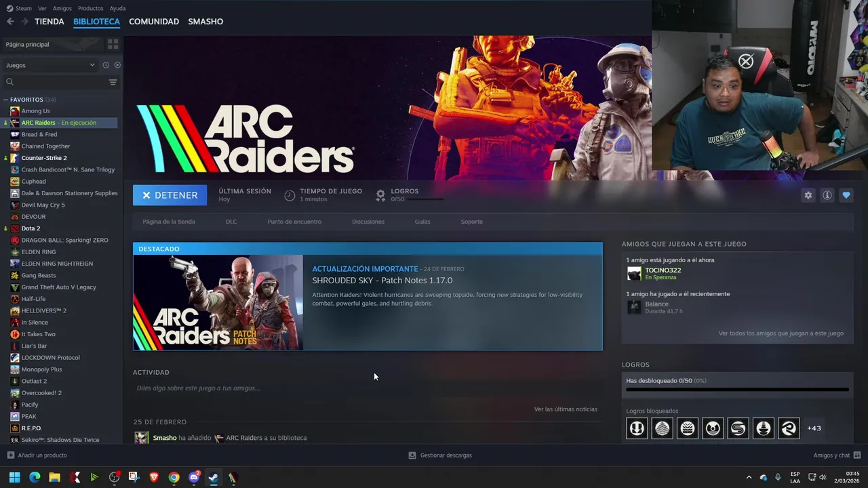868x488 pixels.
Task: Open the Amigos menu in the menu bar
Action: pyautogui.click(x=62, y=8)
